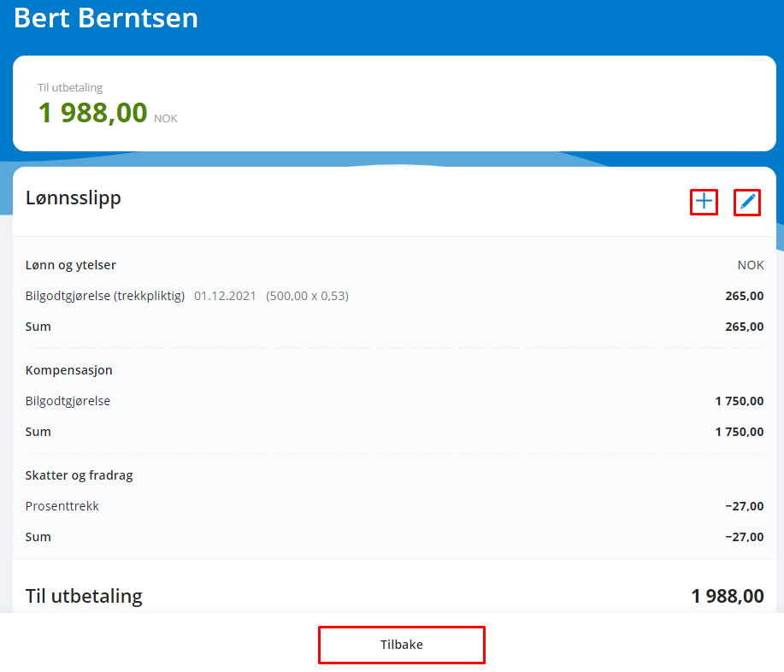Click the pencil edit icon on Lønnsslipp
The height and width of the screenshot is (672, 784).
pos(747,202)
